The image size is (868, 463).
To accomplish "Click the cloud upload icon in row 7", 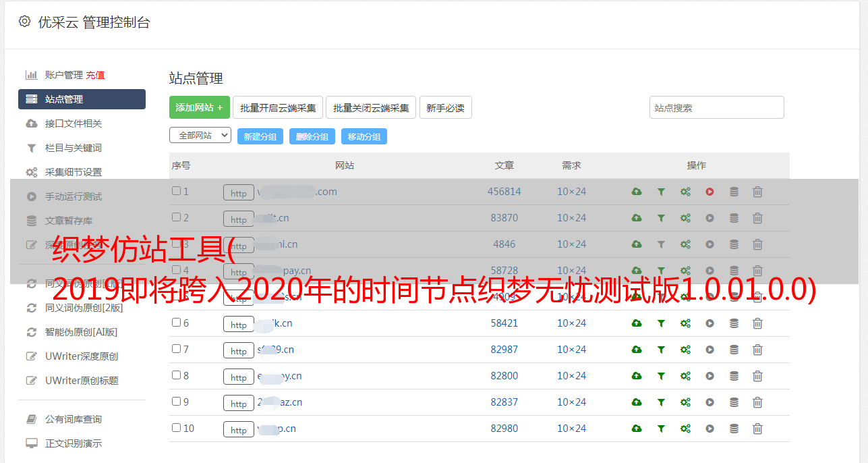I will coord(637,350).
